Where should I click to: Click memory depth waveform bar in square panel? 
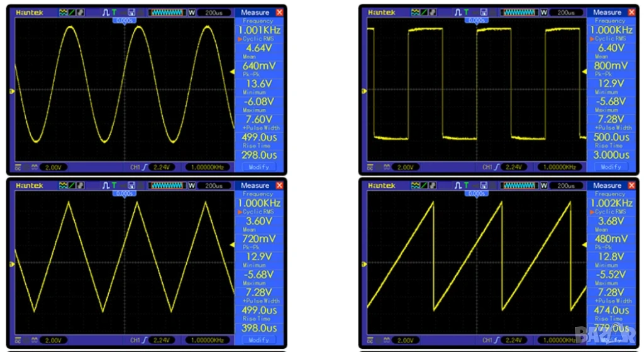point(519,13)
